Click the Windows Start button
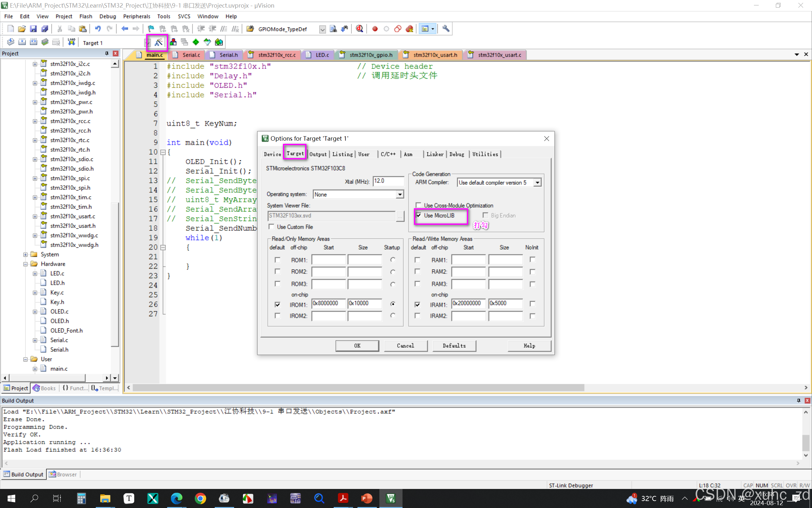 [x=11, y=498]
